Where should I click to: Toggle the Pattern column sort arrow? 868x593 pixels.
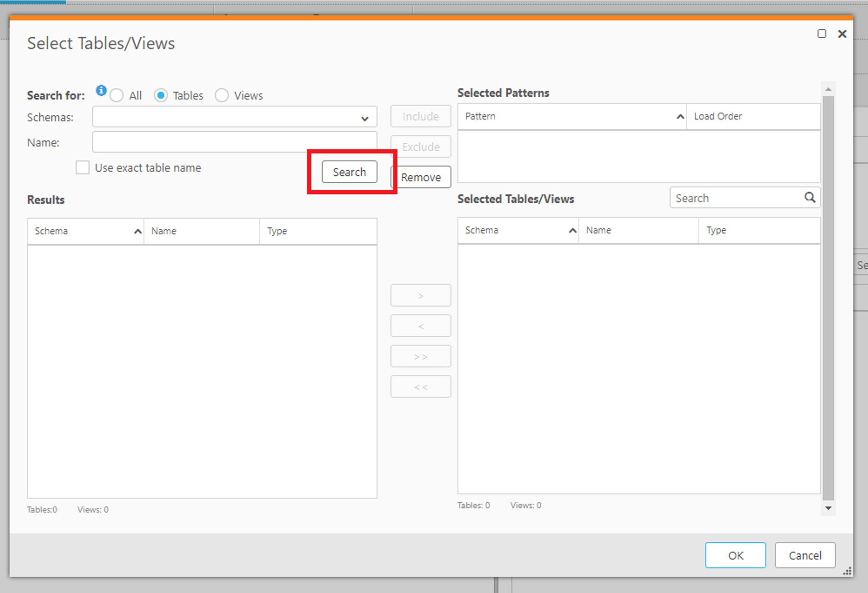pos(680,117)
